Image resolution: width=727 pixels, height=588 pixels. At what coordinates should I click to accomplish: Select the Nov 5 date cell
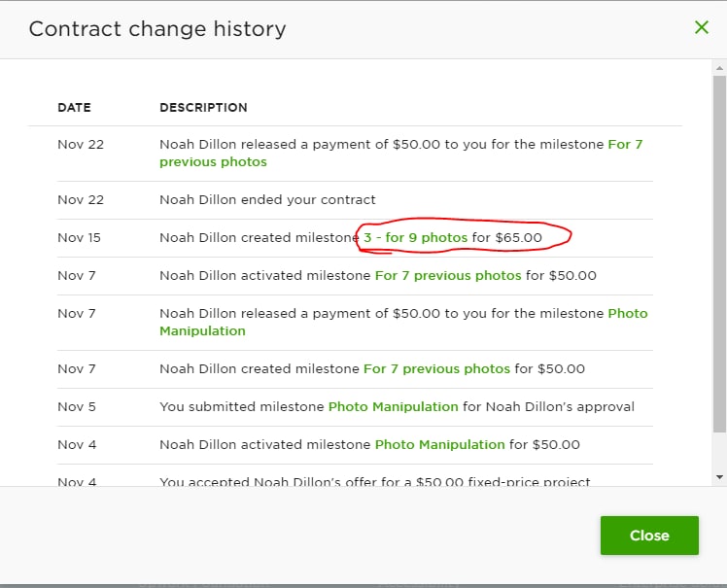(77, 406)
